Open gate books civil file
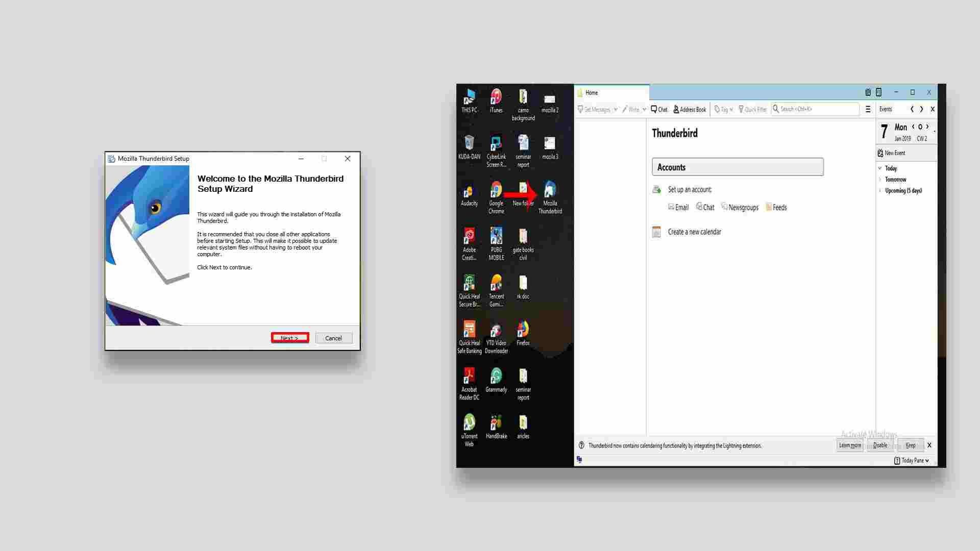This screenshot has height=551, width=980. (523, 244)
